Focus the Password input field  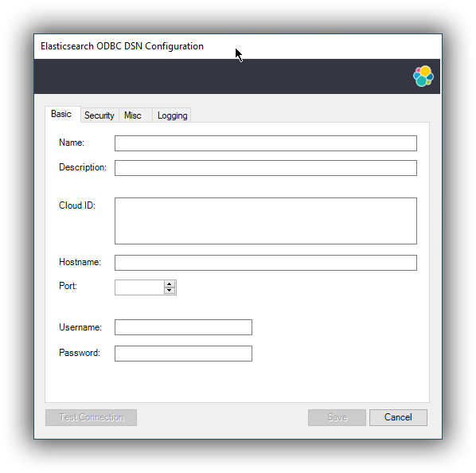[x=183, y=354]
